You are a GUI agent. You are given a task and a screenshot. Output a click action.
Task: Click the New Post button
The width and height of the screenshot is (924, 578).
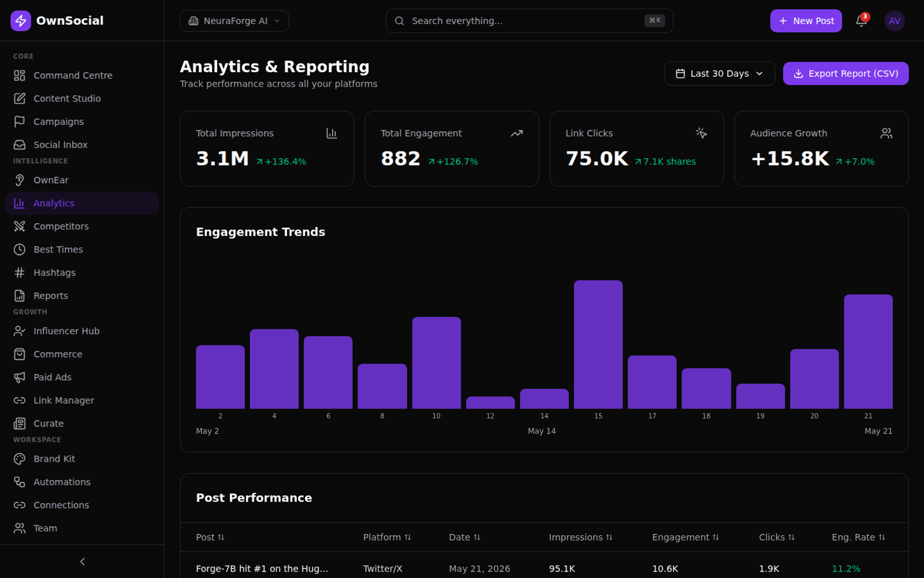coord(806,21)
